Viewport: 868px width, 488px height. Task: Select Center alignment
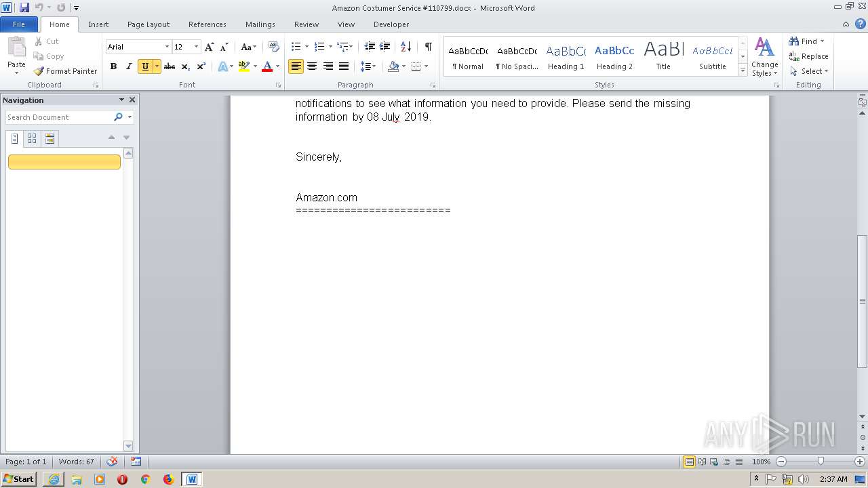[312, 66]
